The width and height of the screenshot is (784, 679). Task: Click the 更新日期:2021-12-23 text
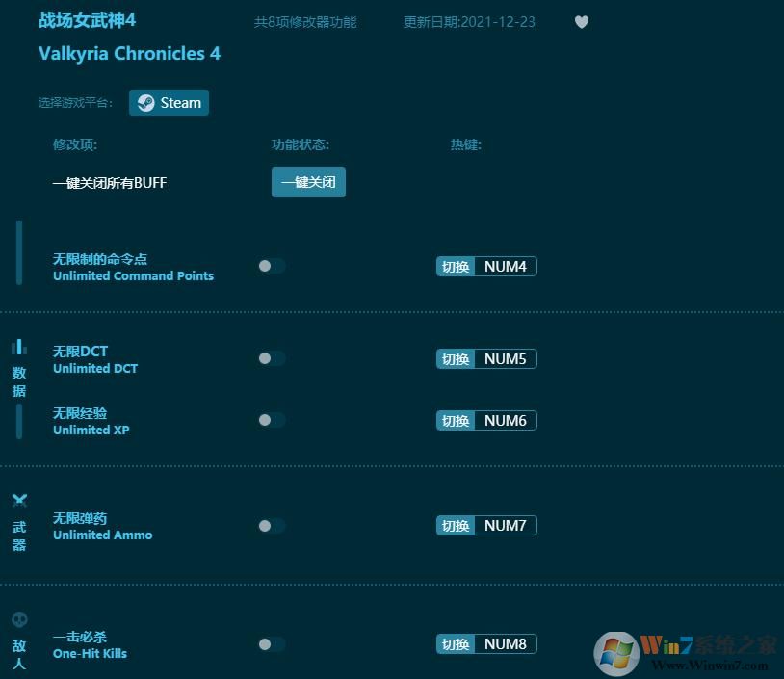click(x=469, y=22)
